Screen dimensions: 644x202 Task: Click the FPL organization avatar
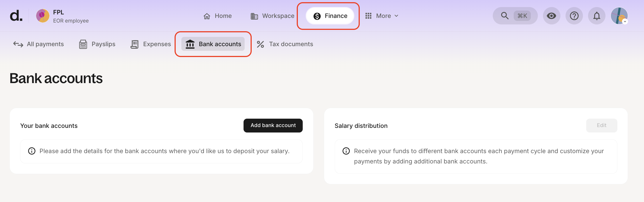[x=43, y=16]
